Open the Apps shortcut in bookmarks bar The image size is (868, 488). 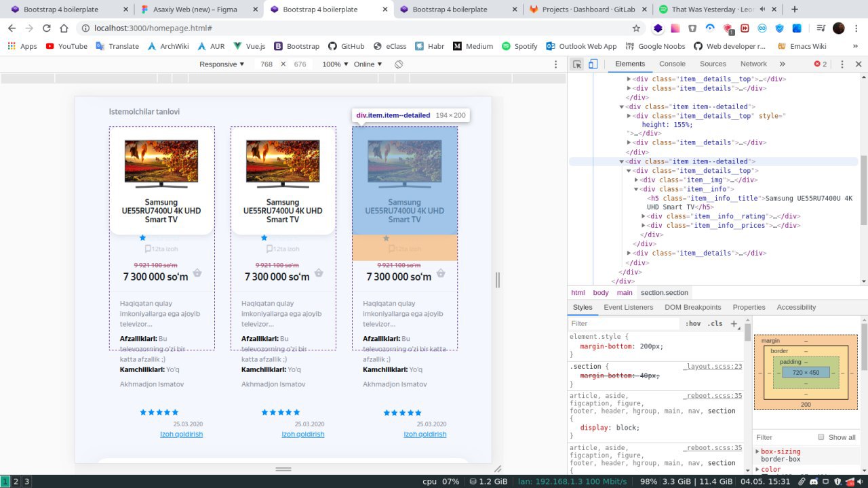point(22,46)
